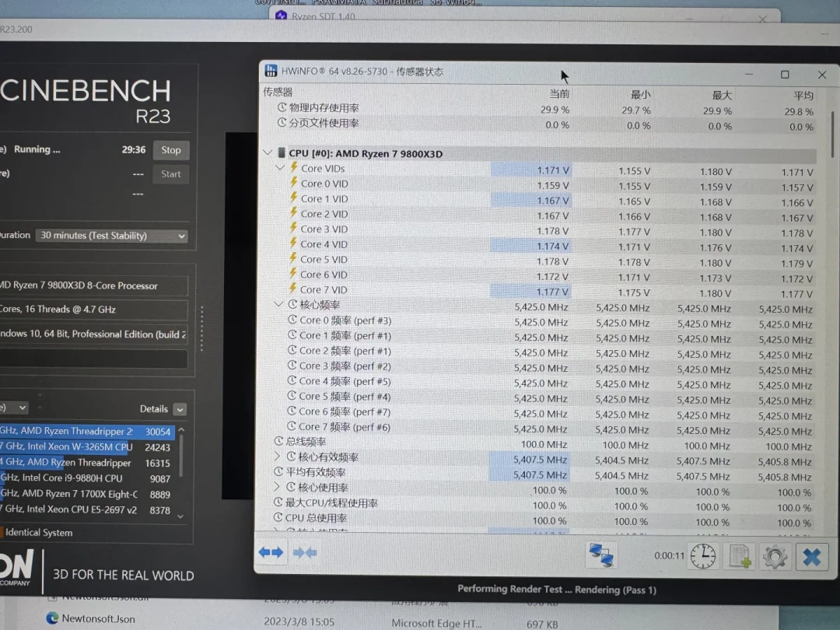Viewport: 840px width, 630px height.
Task: Click the CPU chip icon beside AMD Ryzen 7 9800X3D
Action: (281, 153)
